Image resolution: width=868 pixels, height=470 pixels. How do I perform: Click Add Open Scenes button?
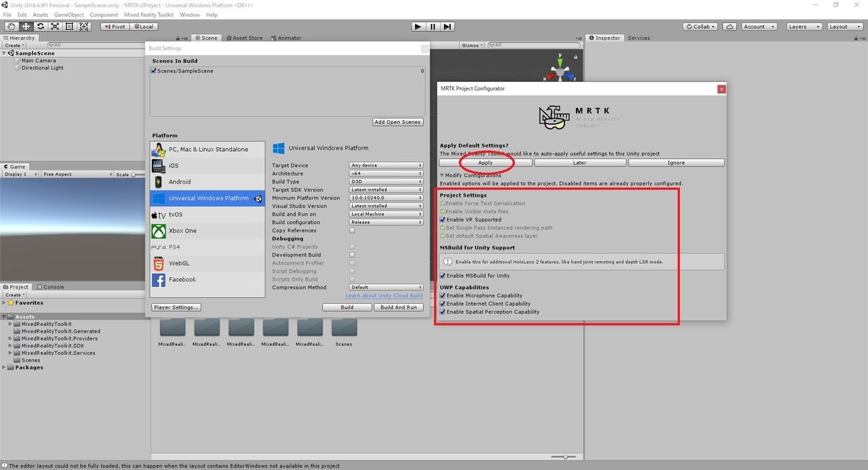[398, 122]
